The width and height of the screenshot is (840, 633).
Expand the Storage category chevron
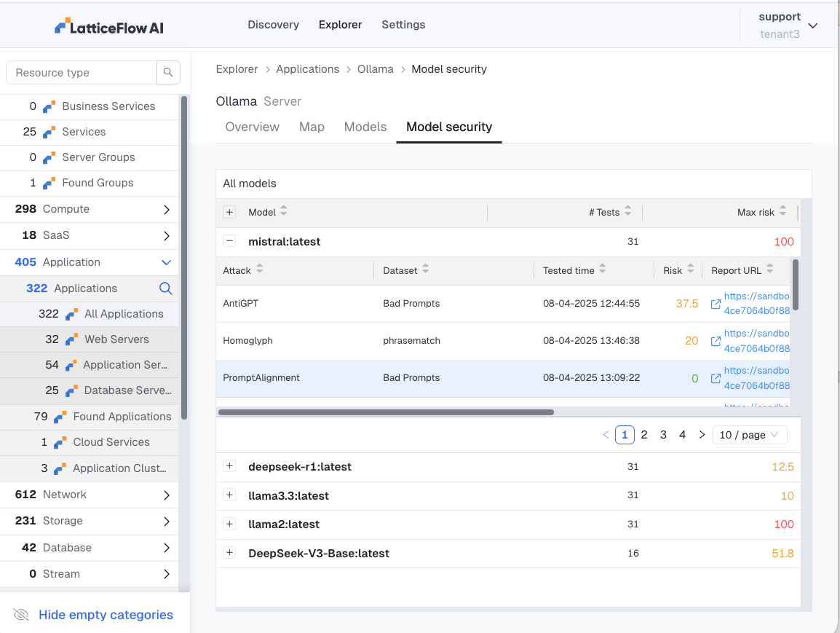(167, 522)
